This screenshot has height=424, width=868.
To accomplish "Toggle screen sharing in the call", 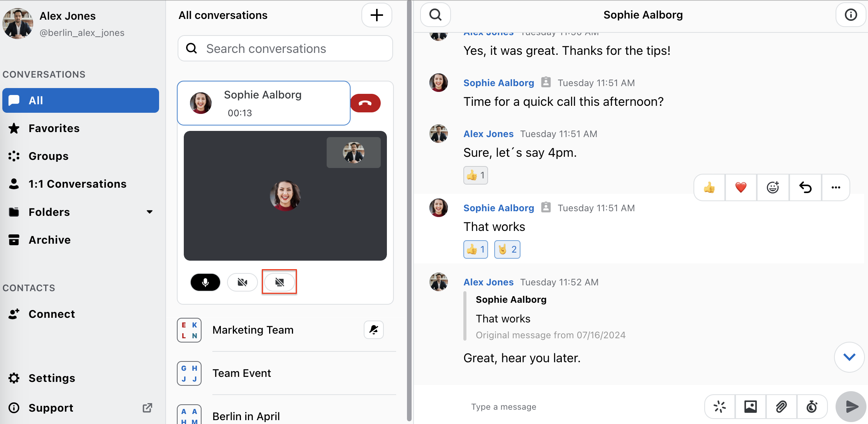I will pos(280,282).
